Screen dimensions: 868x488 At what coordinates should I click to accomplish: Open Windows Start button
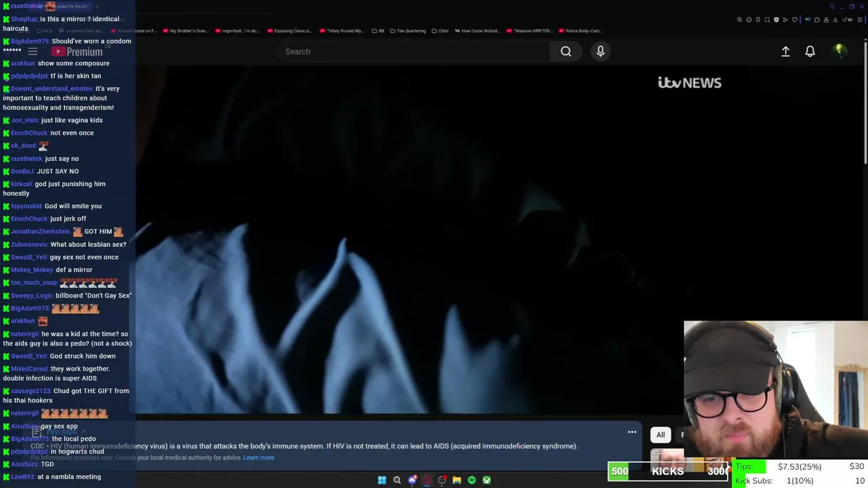[382, 480]
